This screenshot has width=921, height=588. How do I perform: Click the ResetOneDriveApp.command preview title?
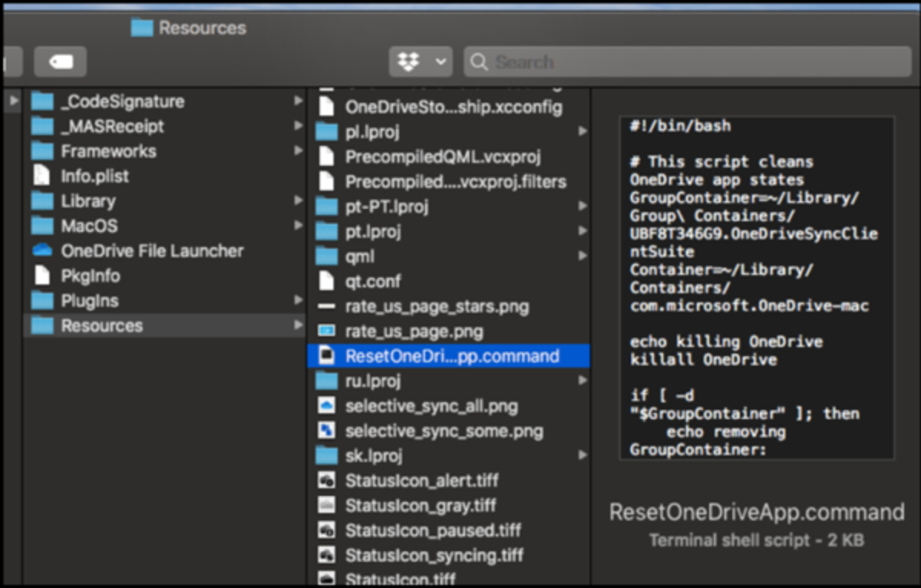coord(757,512)
